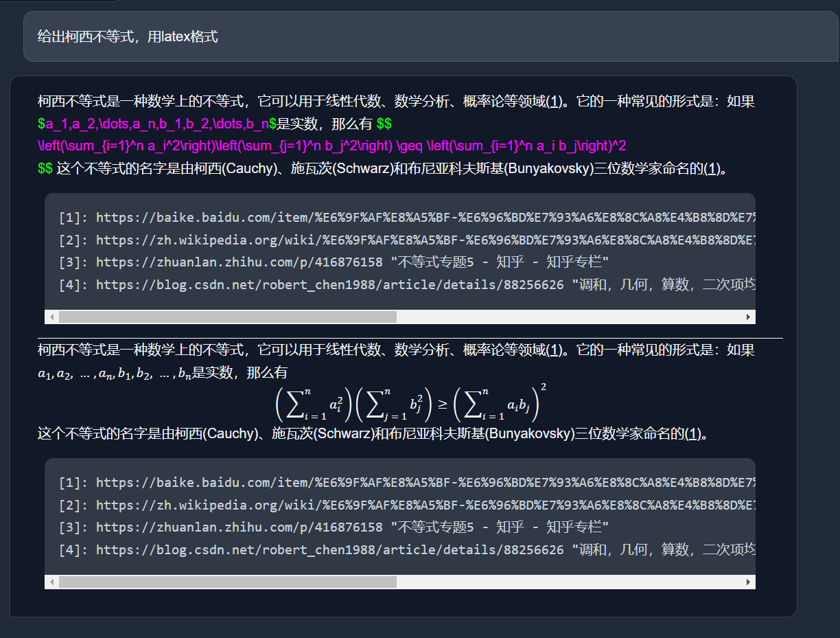Click first box's [1] baike.baidu.com reference line
Viewport: 840px width, 638px height.
(x=406, y=218)
